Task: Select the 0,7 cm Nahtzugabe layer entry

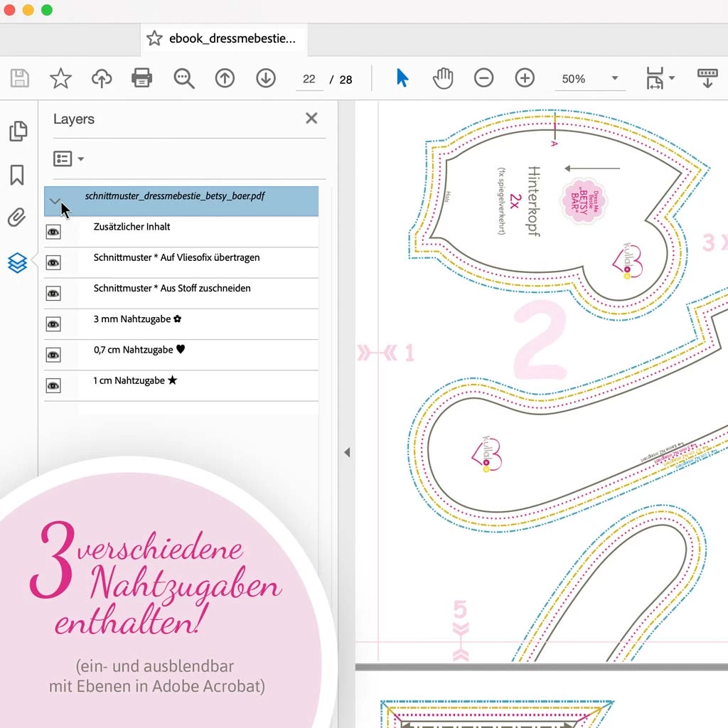Action: (133, 350)
